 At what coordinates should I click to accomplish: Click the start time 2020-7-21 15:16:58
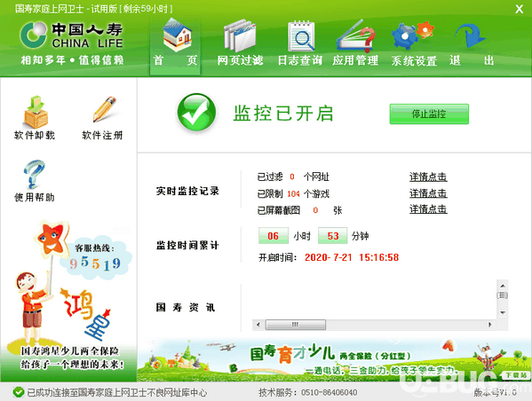point(352,257)
